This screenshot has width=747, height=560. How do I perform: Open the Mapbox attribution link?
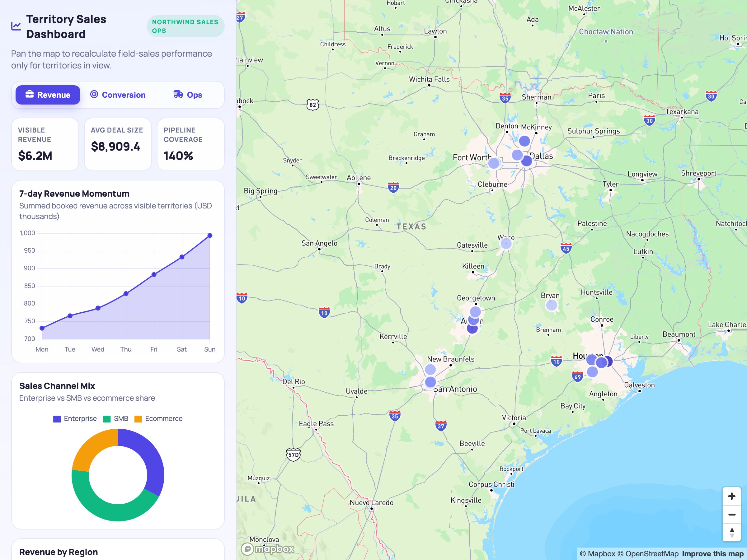click(597, 553)
